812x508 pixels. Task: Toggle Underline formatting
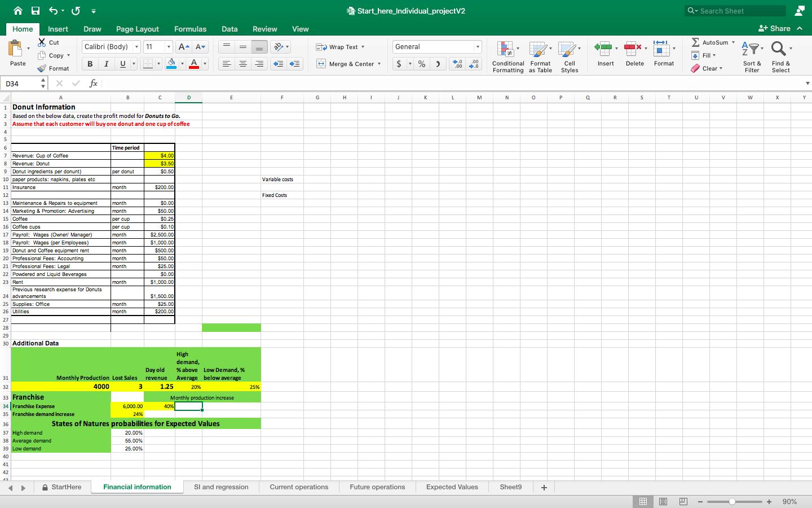(123, 64)
